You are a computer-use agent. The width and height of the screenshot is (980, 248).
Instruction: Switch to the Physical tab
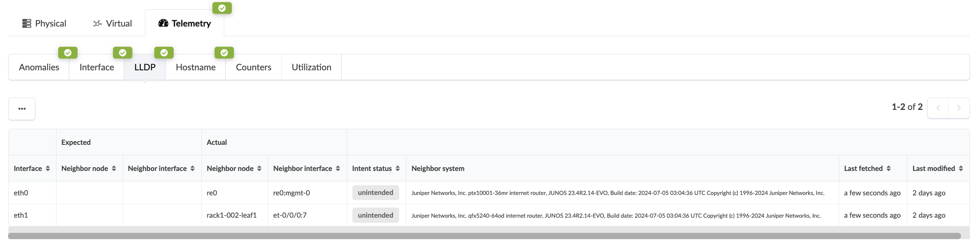click(44, 24)
